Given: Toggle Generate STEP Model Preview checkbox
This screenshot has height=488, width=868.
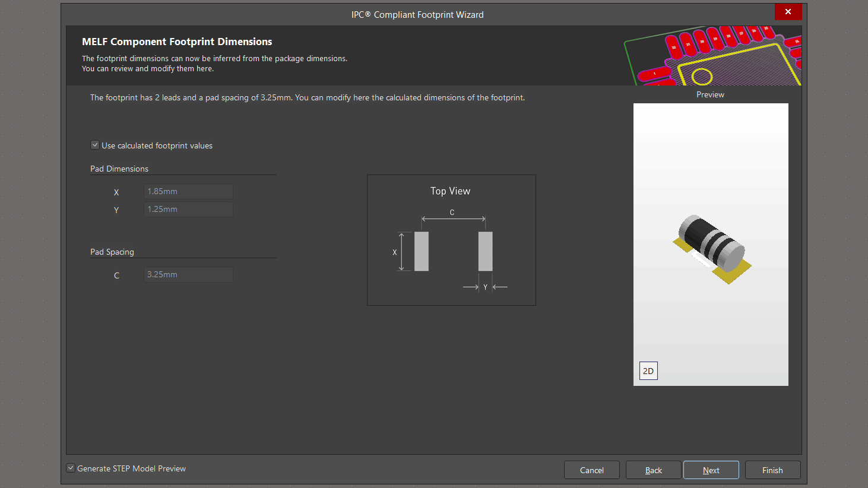Looking at the screenshot, I should tap(71, 468).
